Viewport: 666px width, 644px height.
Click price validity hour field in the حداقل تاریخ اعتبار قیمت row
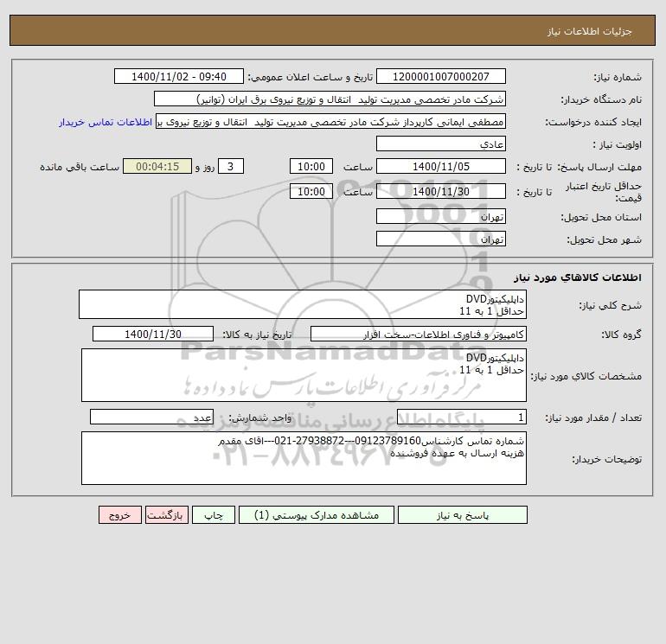point(311,191)
